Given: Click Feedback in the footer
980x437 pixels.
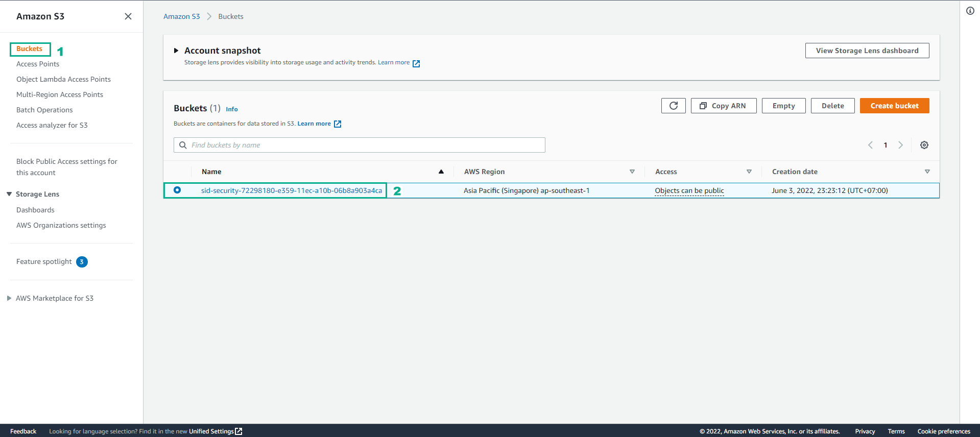Looking at the screenshot, I should coord(23,431).
